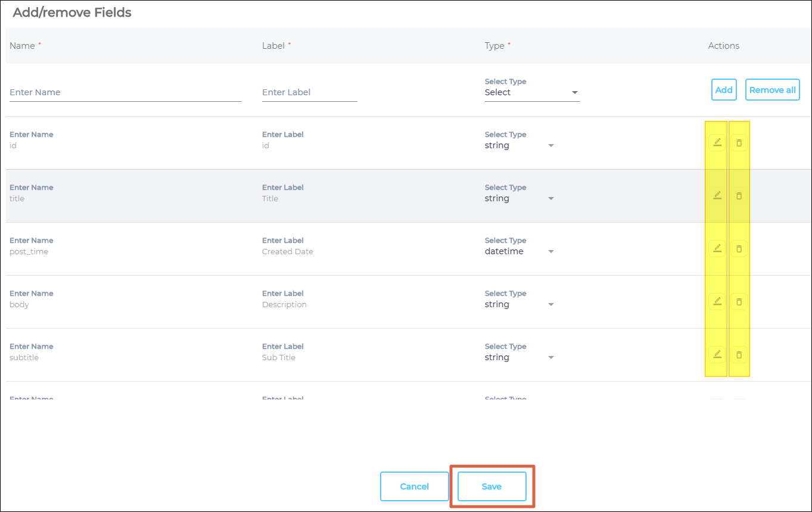Screen dimensions: 812x512
Task: Edit the title field row
Action: tap(717, 196)
